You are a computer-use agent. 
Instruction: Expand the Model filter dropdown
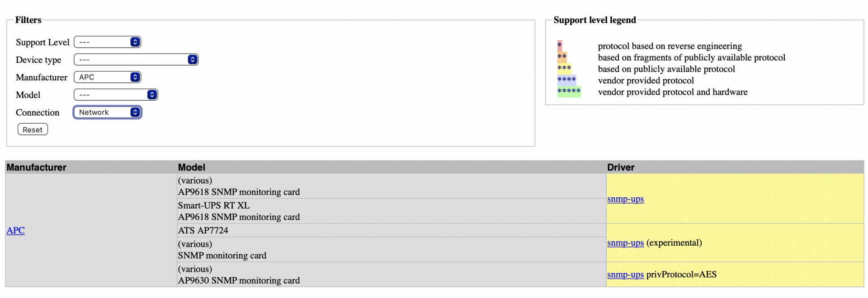(x=116, y=95)
